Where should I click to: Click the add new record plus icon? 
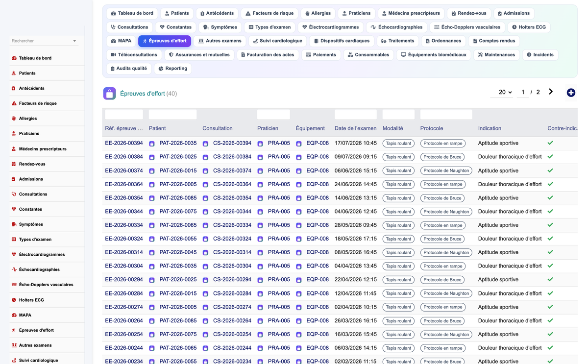[x=571, y=93]
